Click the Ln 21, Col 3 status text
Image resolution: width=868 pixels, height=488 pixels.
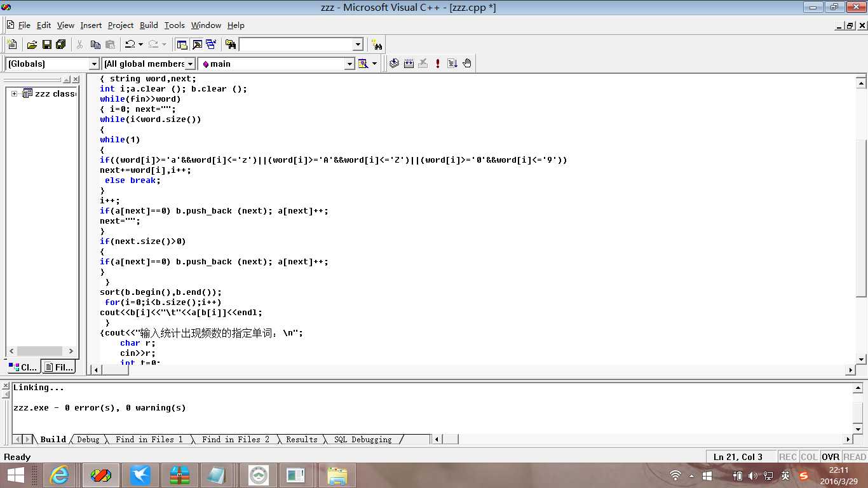[738, 457]
